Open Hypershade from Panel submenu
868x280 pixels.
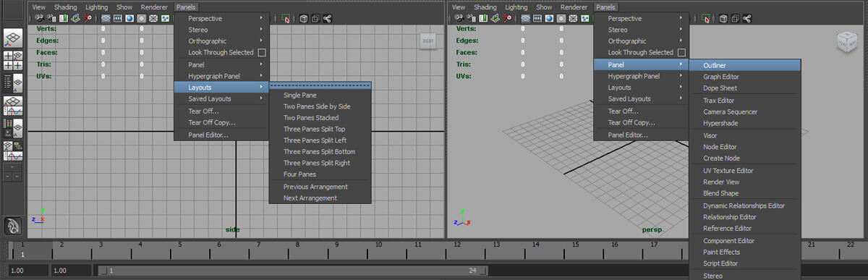pos(745,123)
